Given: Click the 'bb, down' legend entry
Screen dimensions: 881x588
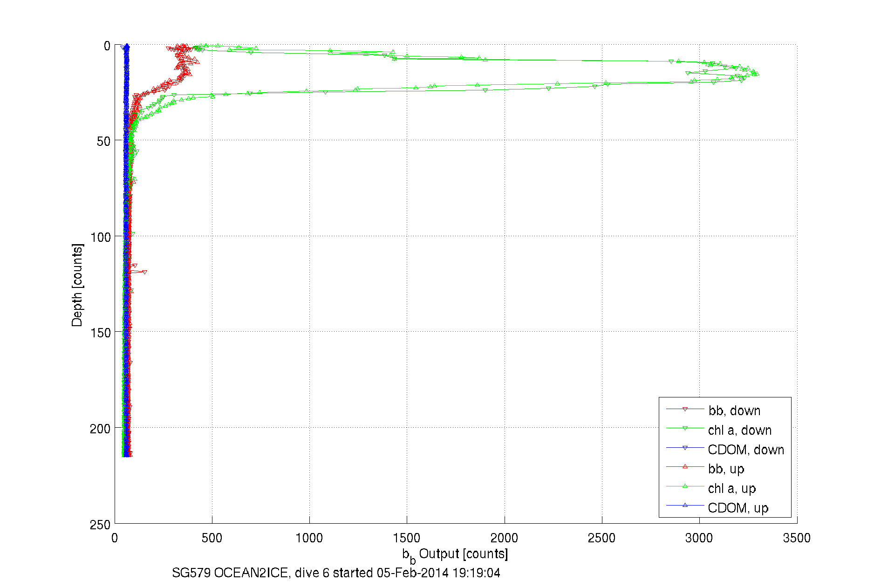Looking at the screenshot, I should tap(734, 410).
